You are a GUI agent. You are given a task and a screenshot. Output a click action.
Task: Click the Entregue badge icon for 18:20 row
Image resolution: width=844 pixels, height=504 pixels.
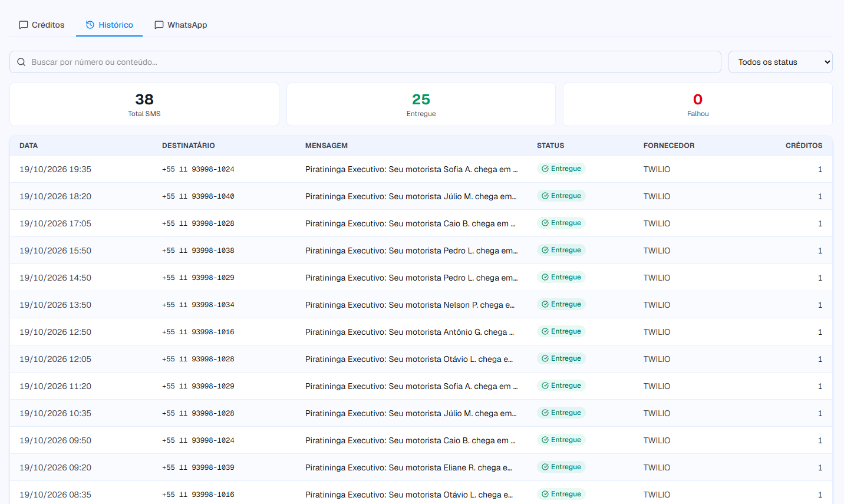(545, 196)
